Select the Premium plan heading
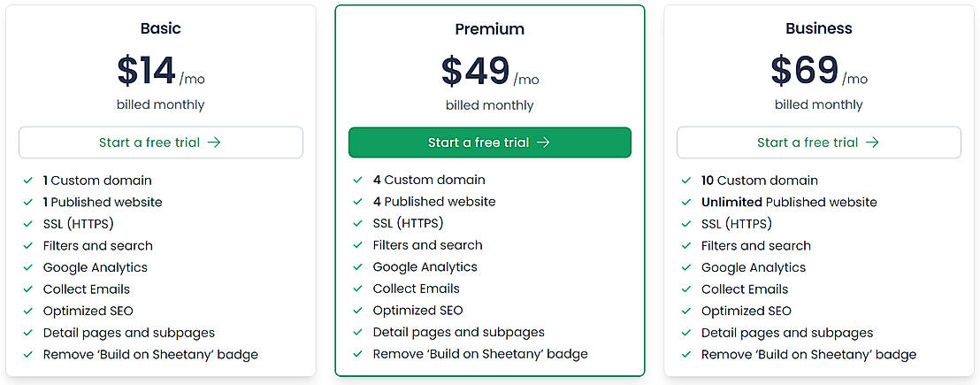The image size is (980, 385). pyautogui.click(x=489, y=29)
